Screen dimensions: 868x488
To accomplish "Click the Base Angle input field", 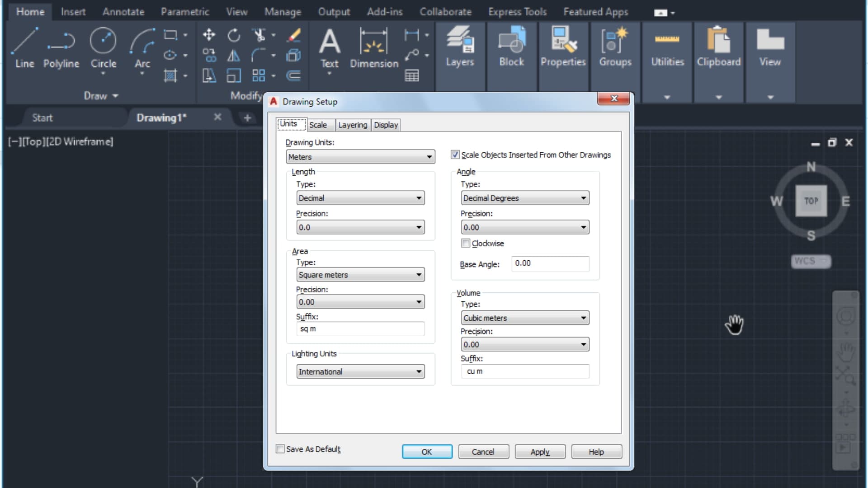I will click(x=550, y=264).
